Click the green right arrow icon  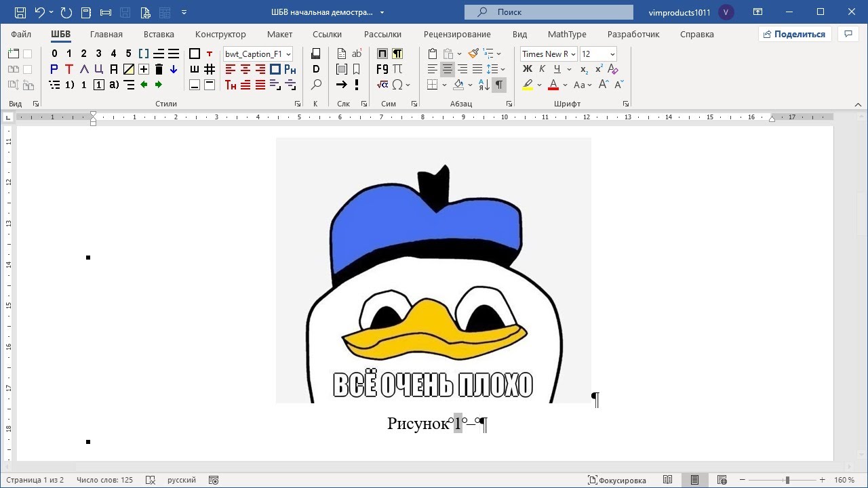tap(159, 85)
